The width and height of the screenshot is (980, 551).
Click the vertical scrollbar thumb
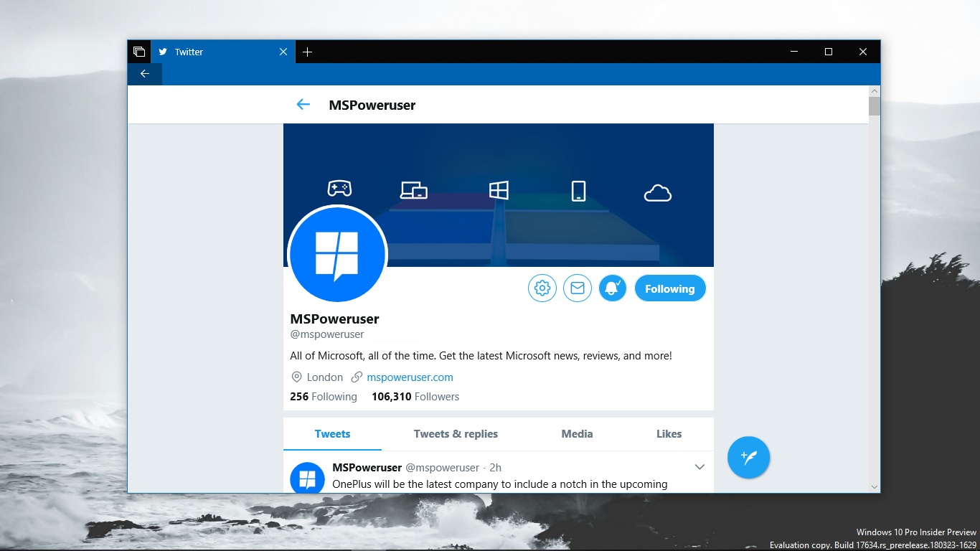(x=874, y=106)
